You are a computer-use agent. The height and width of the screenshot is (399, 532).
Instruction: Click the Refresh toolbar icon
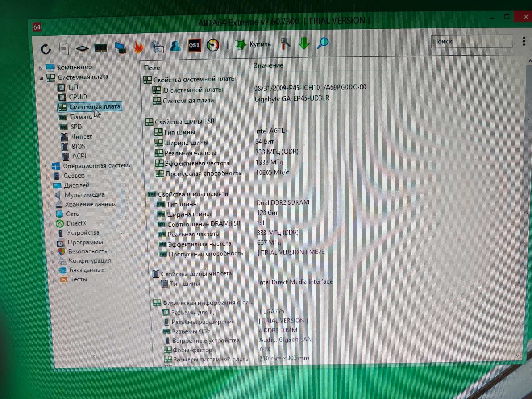click(x=46, y=49)
